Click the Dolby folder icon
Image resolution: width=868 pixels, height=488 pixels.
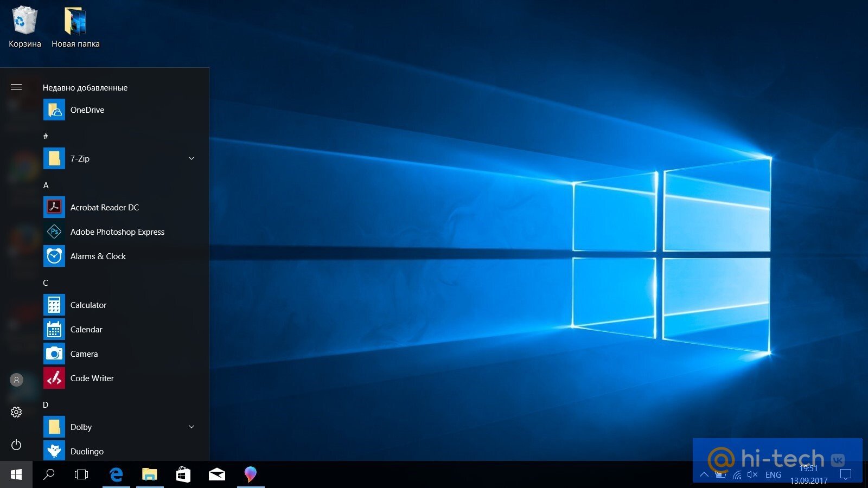tap(54, 427)
